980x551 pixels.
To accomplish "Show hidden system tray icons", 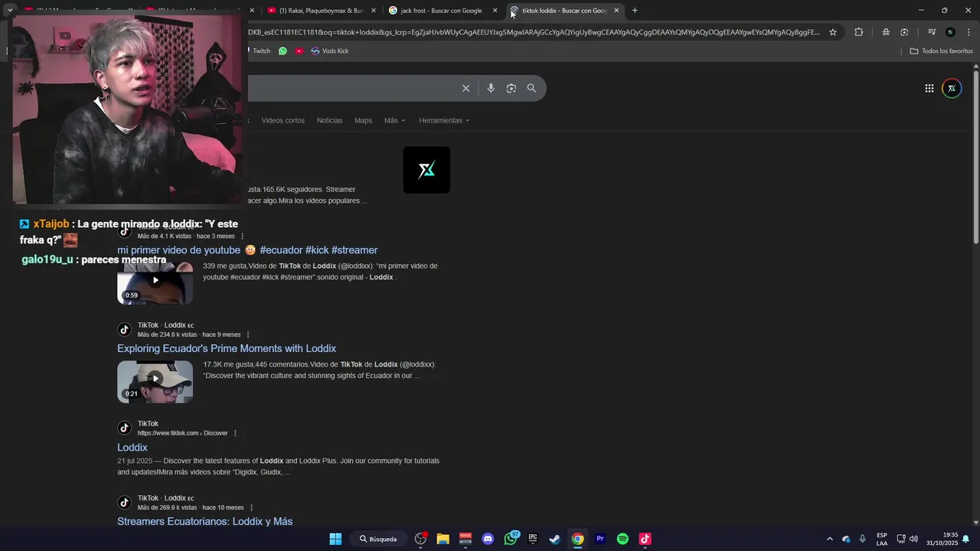I will (829, 539).
